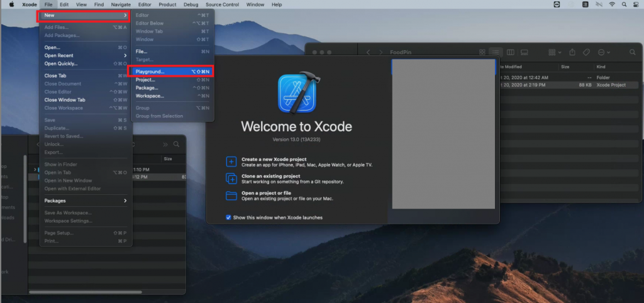Open the Wi-Fi status menu
The image size is (644, 303).
(612, 4)
